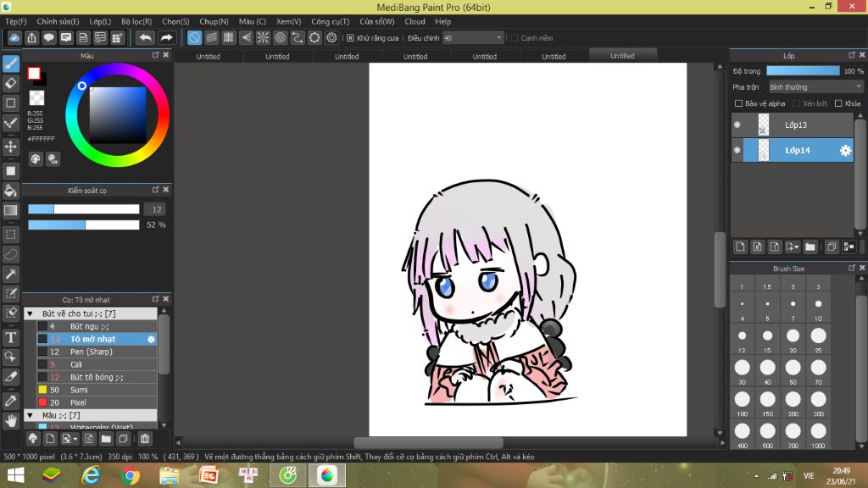Open the Tệp(F) menu
Viewport: 868px width, 488px height.
click(16, 21)
